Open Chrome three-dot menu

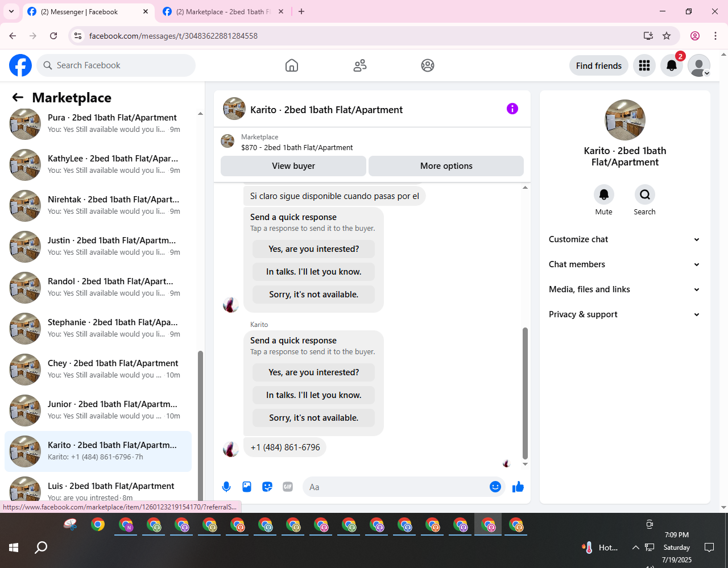coord(715,36)
